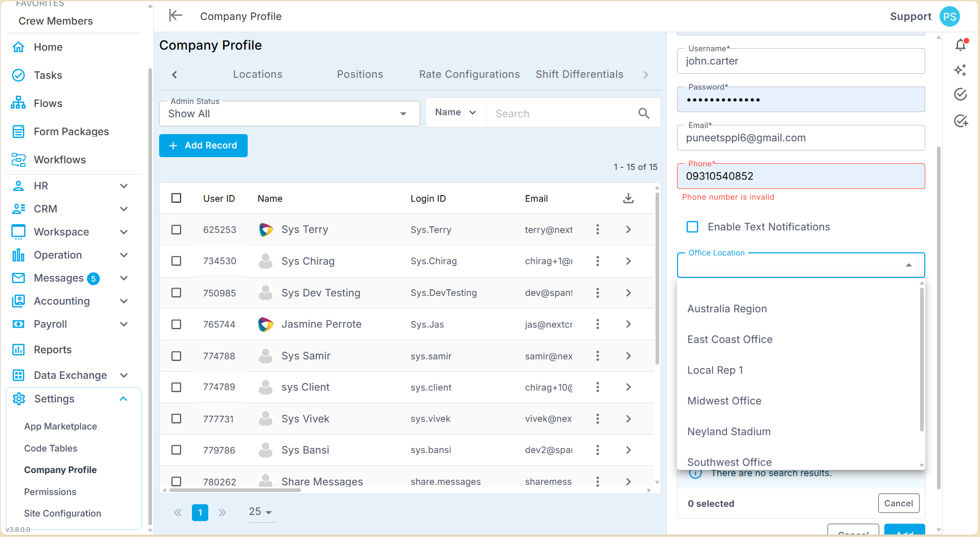This screenshot has width=980, height=537.
Task: Click the notification bell icon
Action: coord(961,45)
